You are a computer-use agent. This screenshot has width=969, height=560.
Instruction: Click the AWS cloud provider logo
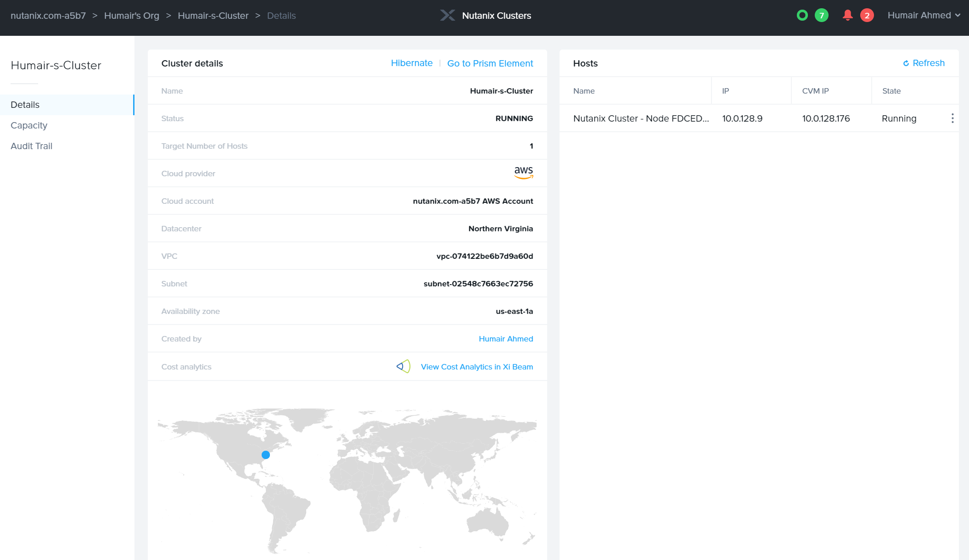pos(523,173)
